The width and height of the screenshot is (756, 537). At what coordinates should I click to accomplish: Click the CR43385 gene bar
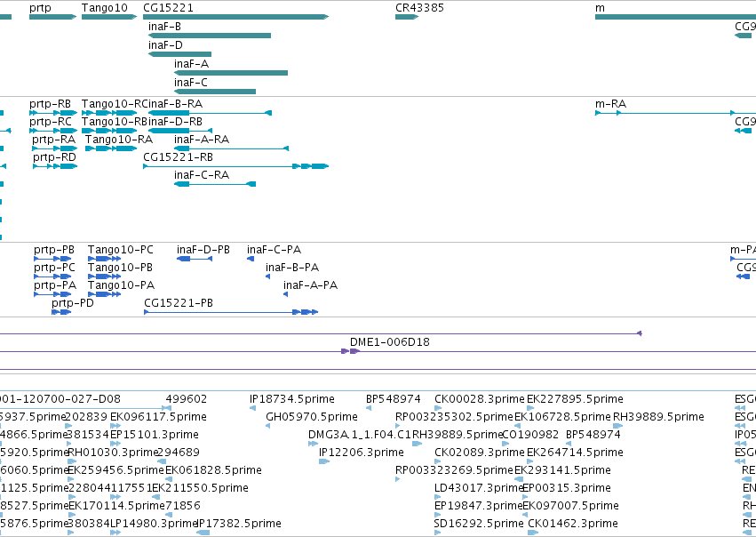[407, 17]
